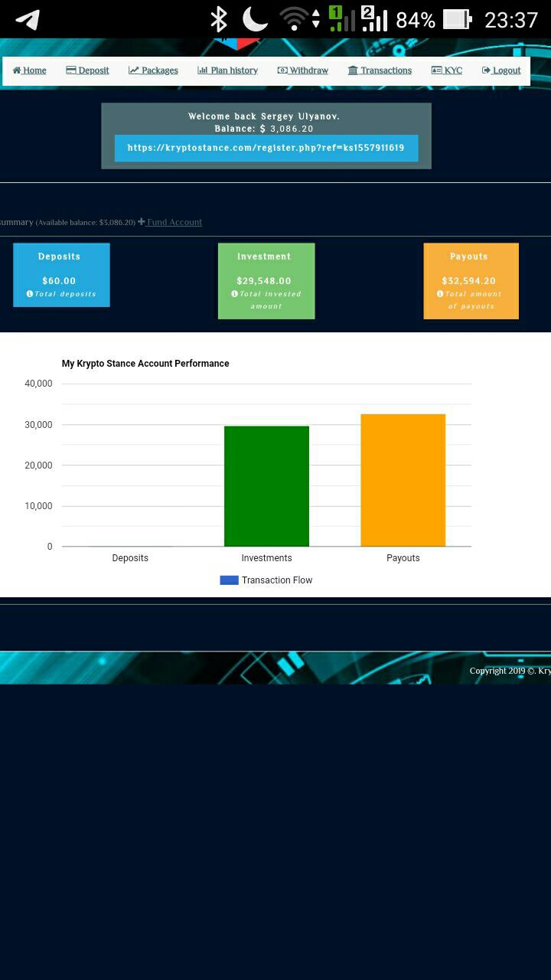Tap the SIM 2 signal icon
Image resolution: width=551 pixels, height=980 pixels.
pos(374,19)
